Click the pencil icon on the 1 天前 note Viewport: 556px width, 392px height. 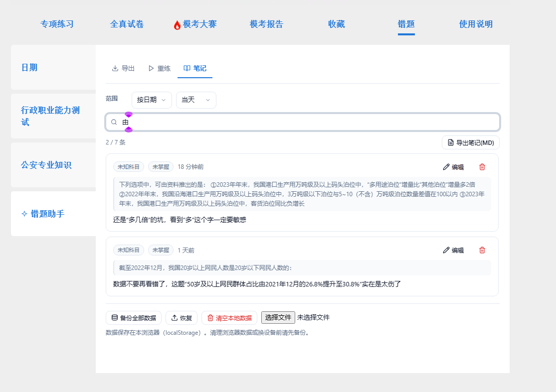coord(446,250)
